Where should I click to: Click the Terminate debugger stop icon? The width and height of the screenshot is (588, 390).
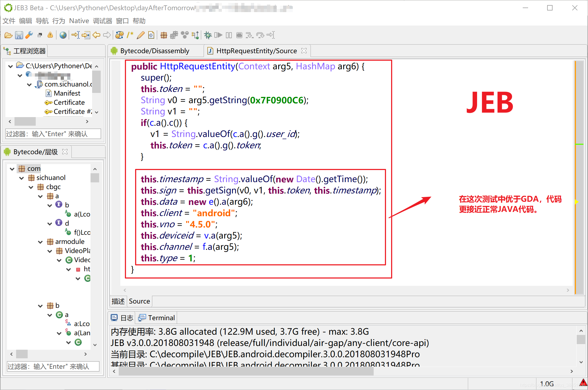[x=239, y=35]
